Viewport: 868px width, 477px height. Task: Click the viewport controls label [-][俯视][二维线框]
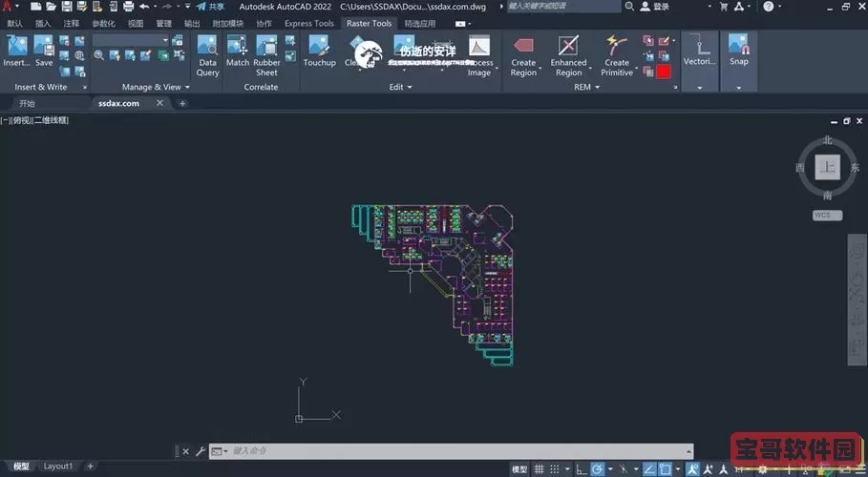pyautogui.click(x=35, y=120)
